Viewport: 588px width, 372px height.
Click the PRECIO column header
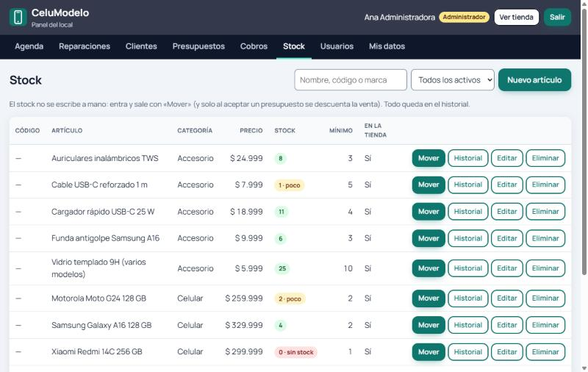(x=251, y=131)
